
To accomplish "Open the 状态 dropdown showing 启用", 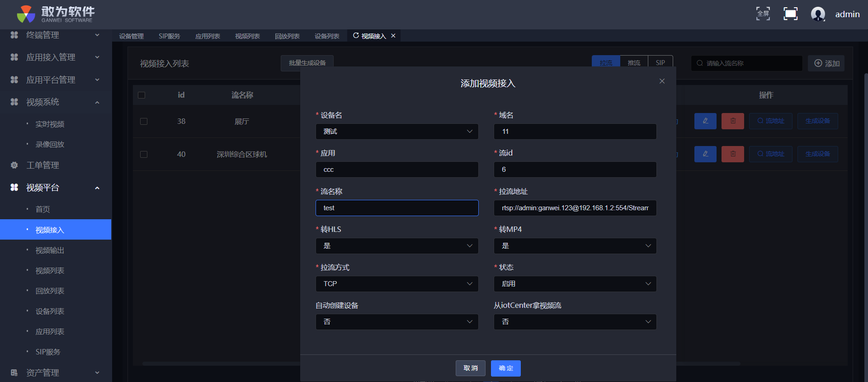I will [575, 284].
